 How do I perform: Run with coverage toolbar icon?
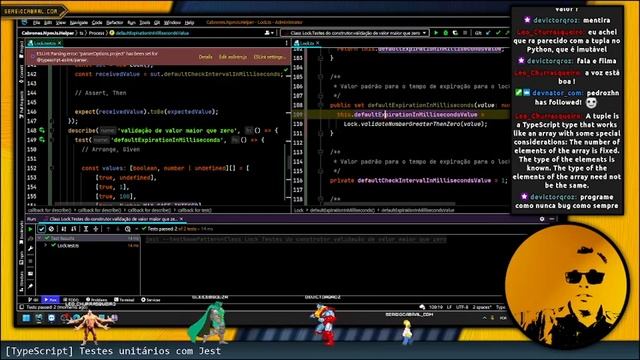click(x=455, y=33)
